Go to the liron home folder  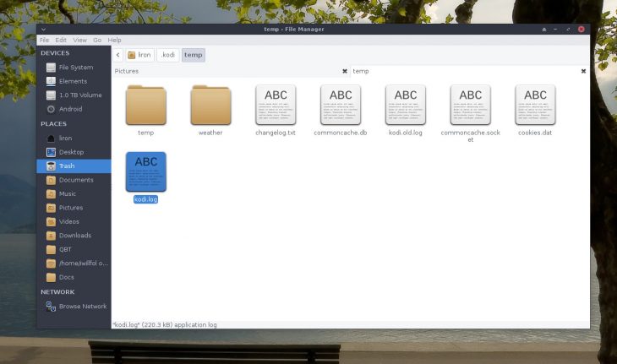pyautogui.click(x=74, y=139)
